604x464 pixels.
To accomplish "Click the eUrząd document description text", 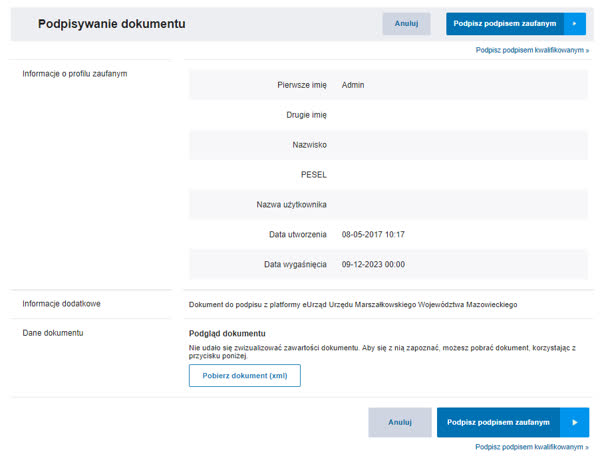I will 353,305.
